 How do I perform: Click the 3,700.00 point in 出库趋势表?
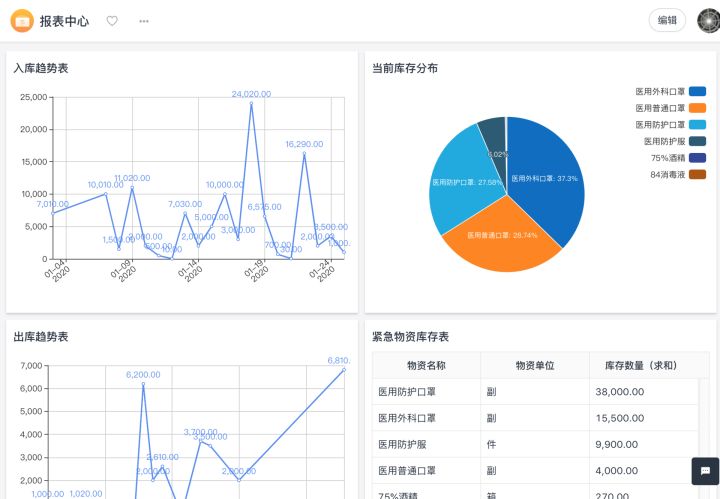click(x=200, y=441)
